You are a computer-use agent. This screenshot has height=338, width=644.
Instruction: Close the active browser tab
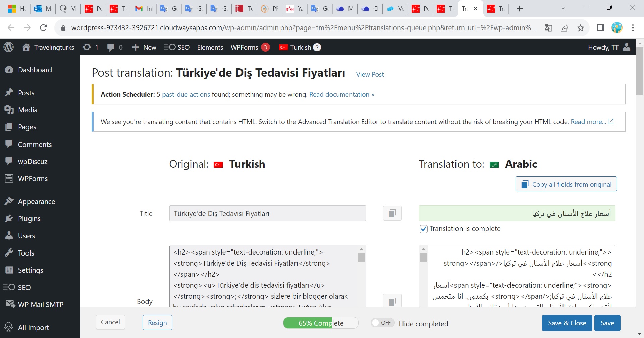pos(475,9)
